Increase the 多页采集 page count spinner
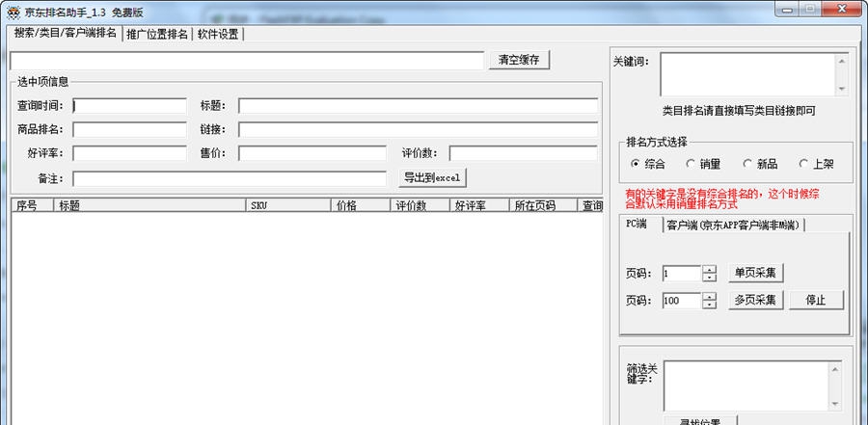Screen dimensions: 868x425 [x=709, y=297]
